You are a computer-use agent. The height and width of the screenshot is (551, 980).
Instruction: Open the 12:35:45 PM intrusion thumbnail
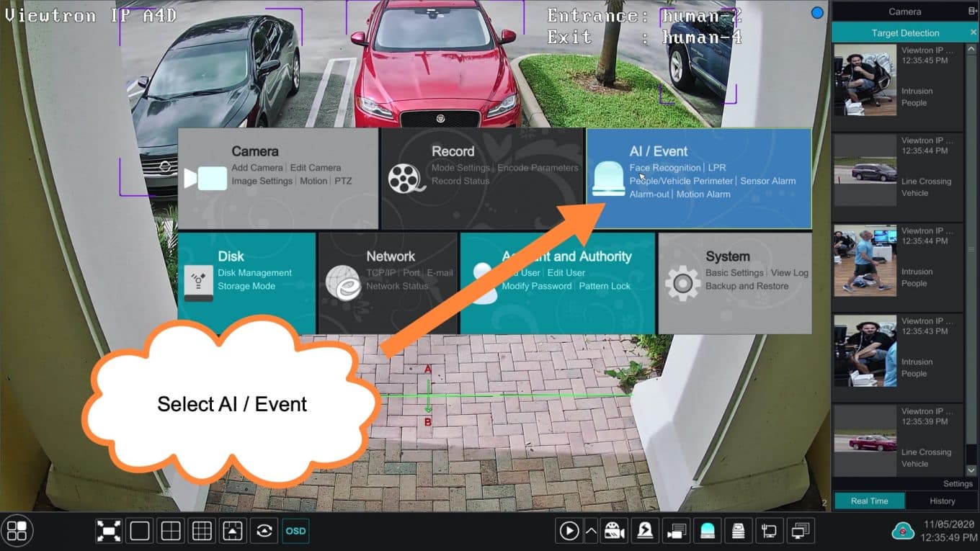(865, 79)
